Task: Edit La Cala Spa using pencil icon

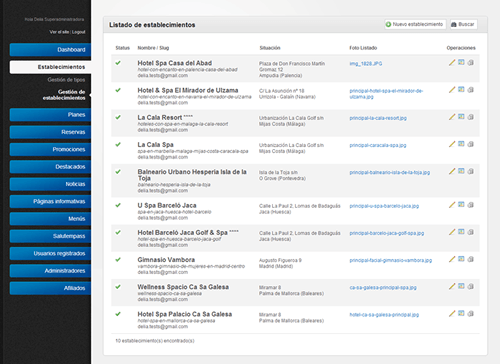Action: tap(452, 144)
